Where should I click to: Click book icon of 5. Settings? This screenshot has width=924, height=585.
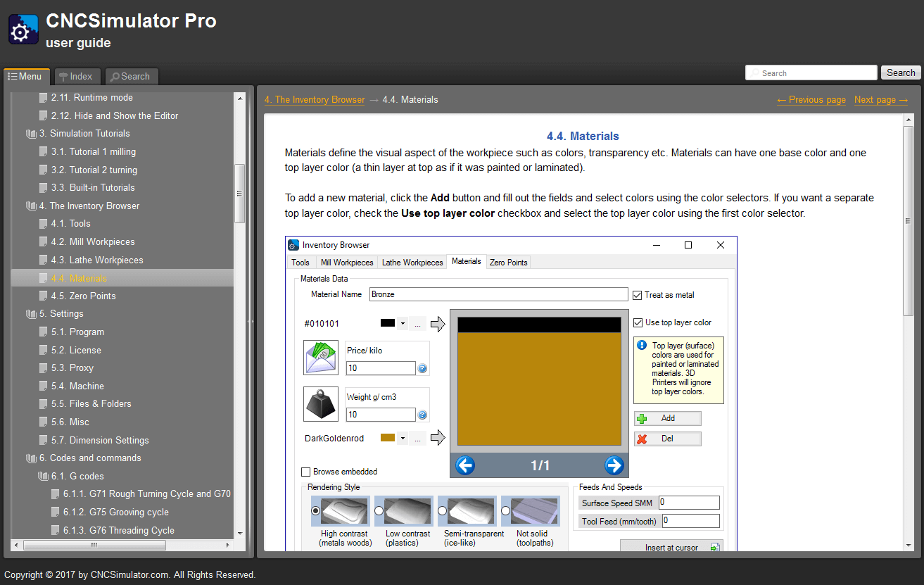(x=31, y=314)
